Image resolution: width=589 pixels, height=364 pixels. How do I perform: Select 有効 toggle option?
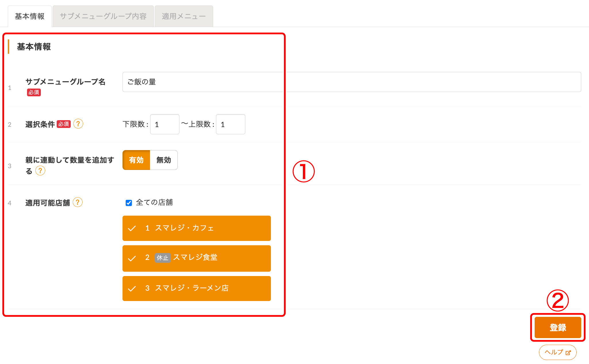point(136,160)
